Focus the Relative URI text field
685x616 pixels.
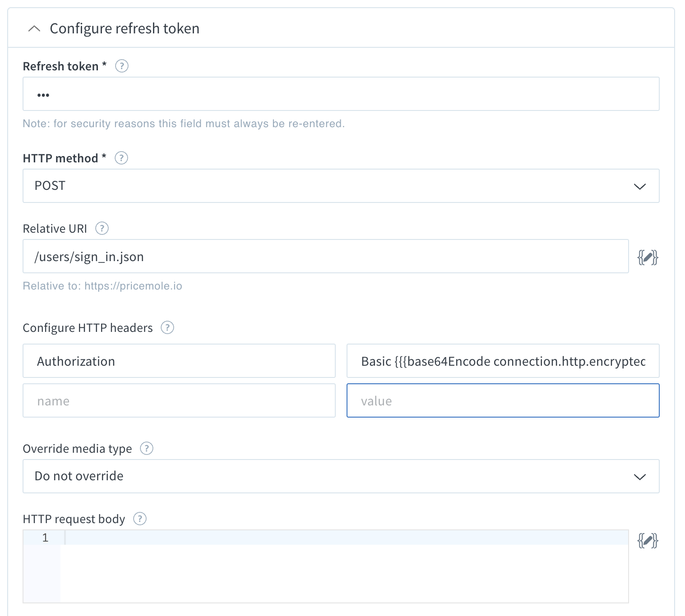[325, 256]
